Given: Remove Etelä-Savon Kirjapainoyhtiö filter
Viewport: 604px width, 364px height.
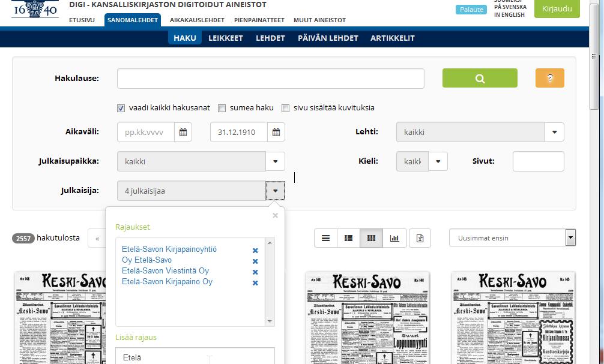Looking at the screenshot, I should point(255,251).
